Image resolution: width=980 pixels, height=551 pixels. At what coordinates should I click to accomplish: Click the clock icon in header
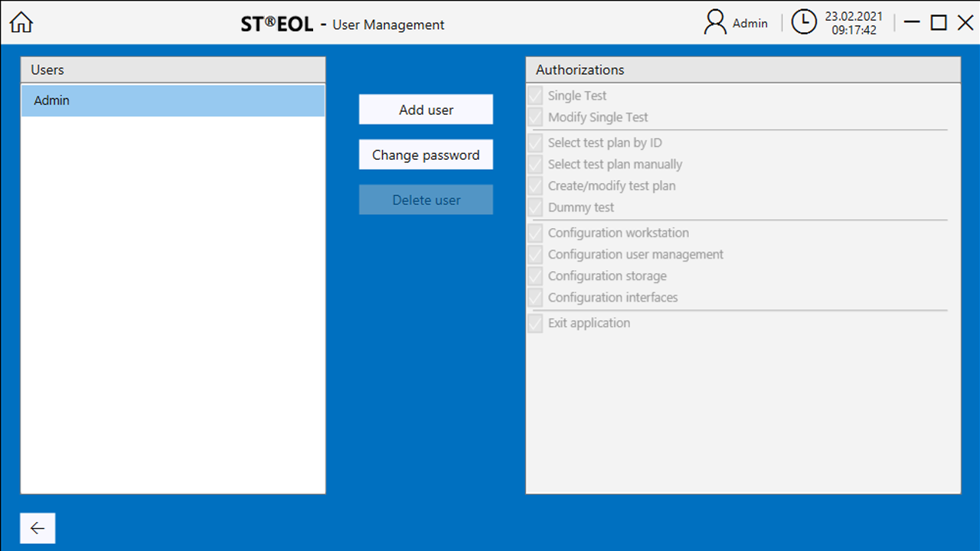coord(804,23)
